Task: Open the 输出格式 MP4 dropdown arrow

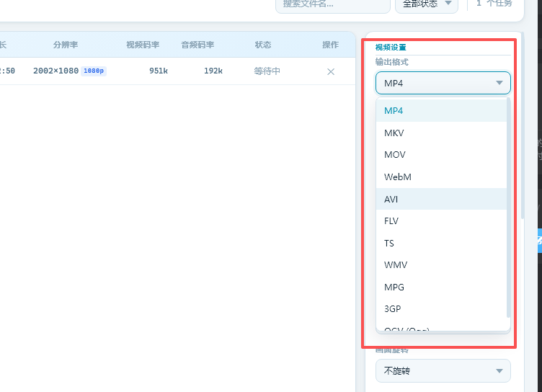Action: point(499,84)
